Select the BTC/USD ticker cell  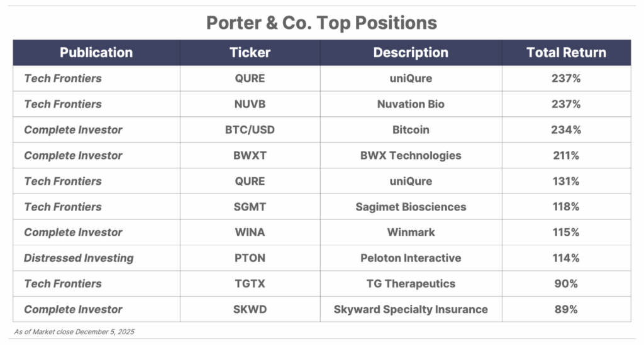tap(250, 130)
